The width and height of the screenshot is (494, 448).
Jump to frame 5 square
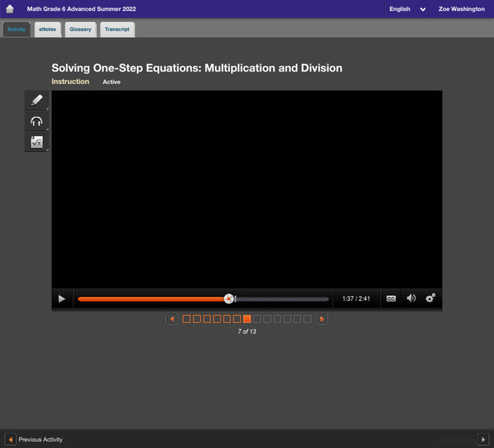point(227,319)
